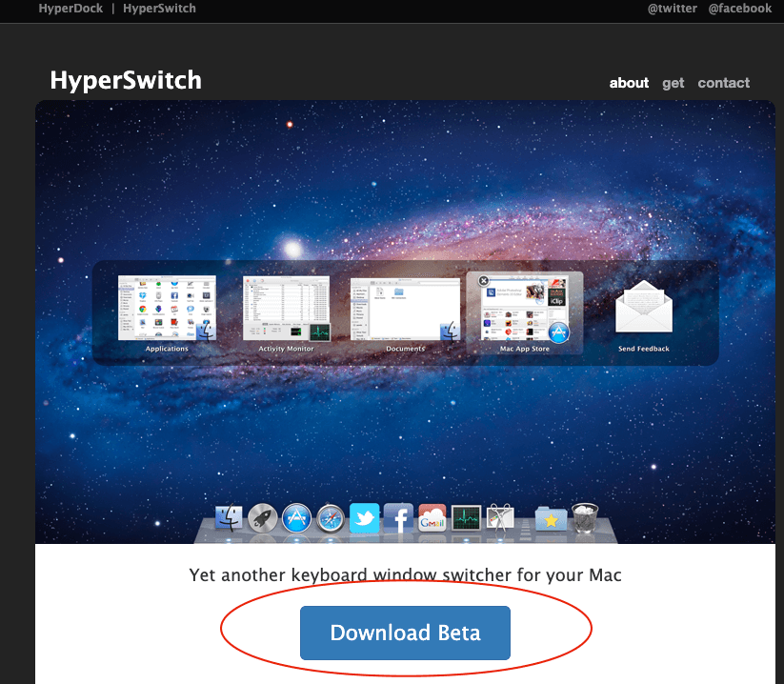
Task: Switch to the 'get' navigation tab
Action: pyautogui.click(x=673, y=83)
